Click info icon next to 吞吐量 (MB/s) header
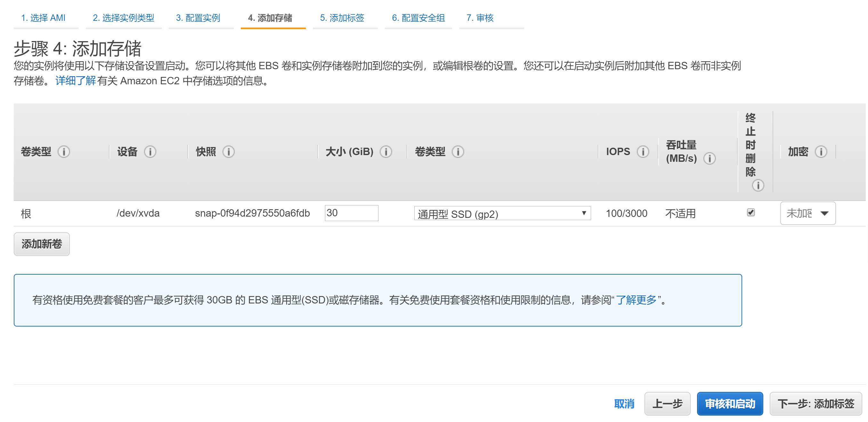Viewport: 868px width, 422px height. tap(709, 159)
